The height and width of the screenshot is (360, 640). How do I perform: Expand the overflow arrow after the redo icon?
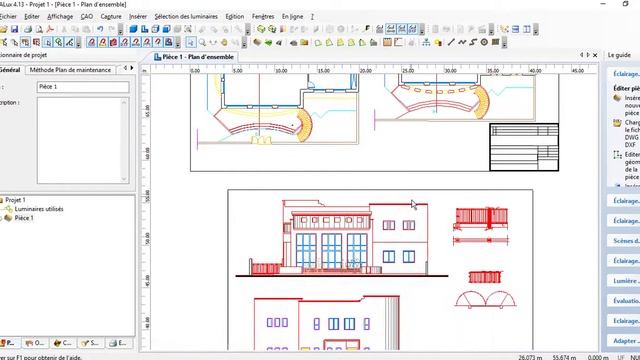click(x=120, y=29)
